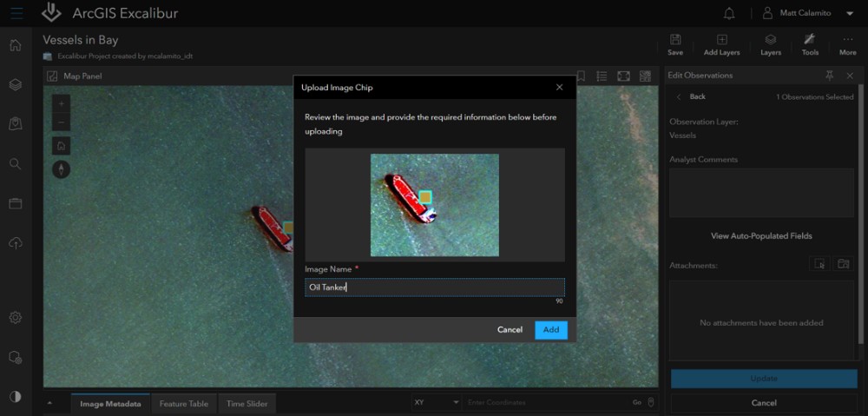Switch to the Time Slider tab
Screen dimensions: 868x416
247,404
